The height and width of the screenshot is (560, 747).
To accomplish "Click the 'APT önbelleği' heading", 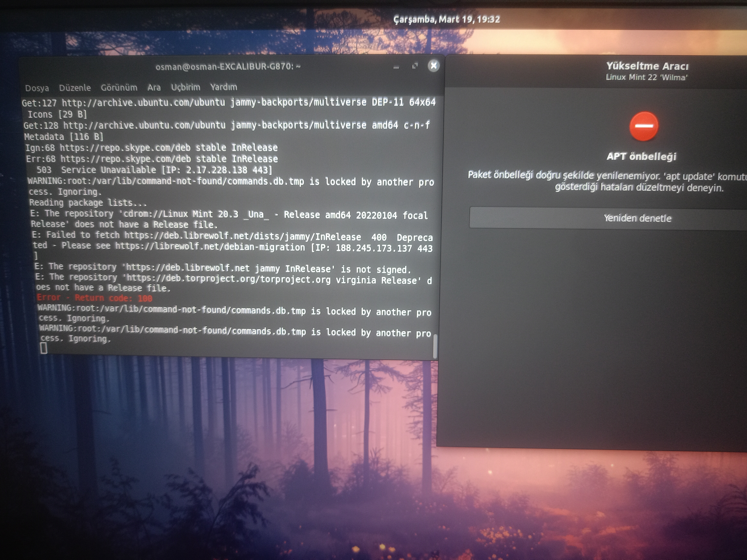I will click(x=641, y=156).
